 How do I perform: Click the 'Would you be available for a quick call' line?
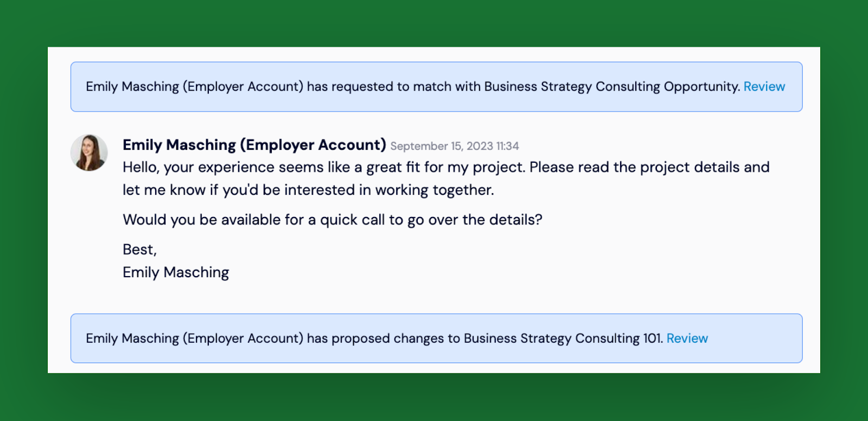point(333,220)
